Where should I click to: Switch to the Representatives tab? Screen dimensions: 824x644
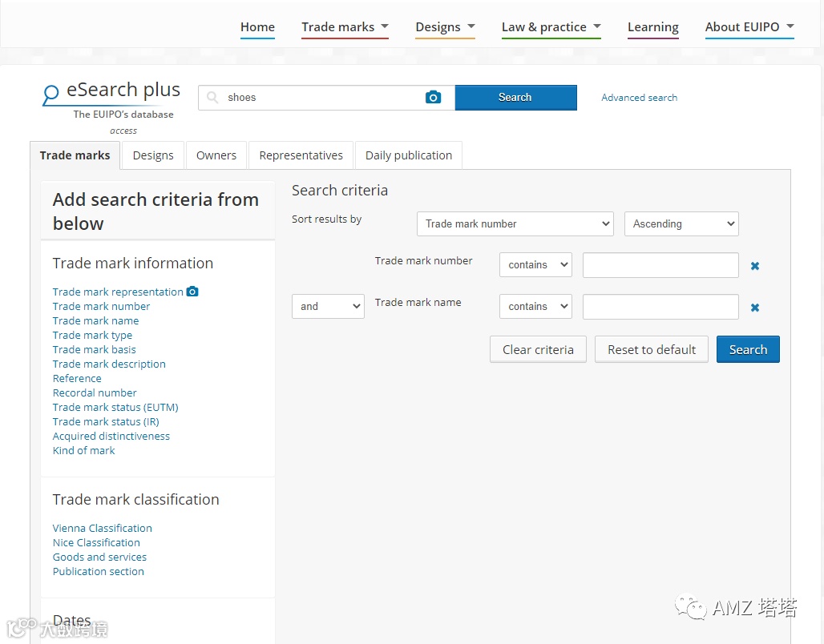click(301, 155)
